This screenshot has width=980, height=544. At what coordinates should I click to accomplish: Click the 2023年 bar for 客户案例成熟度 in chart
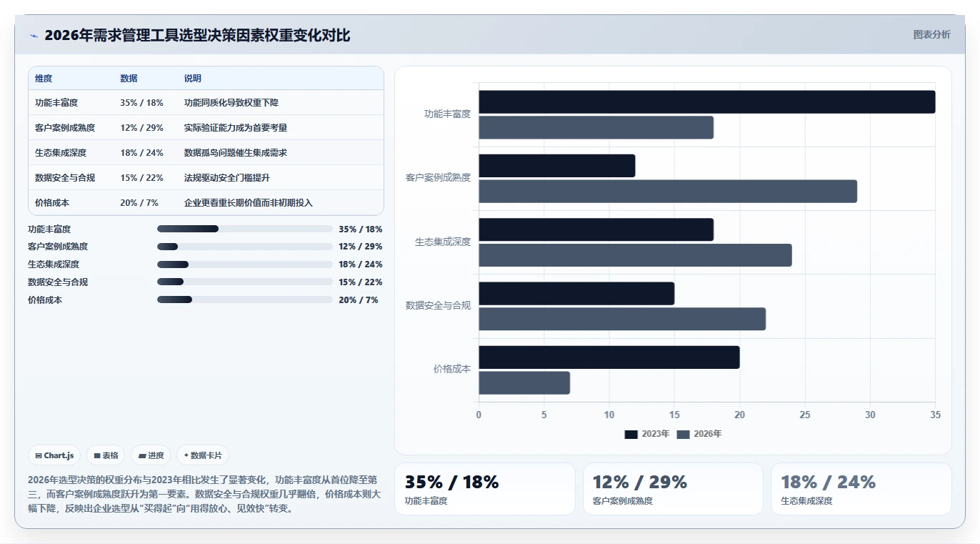point(556,166)
